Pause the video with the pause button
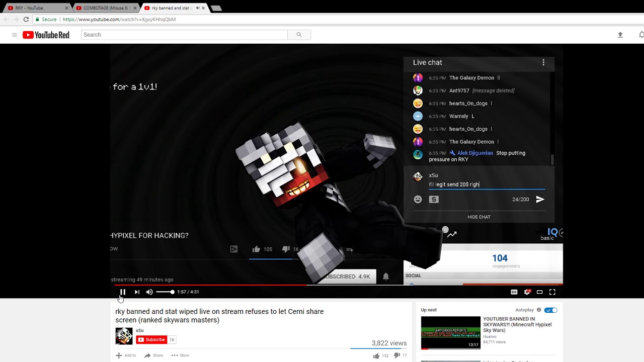 [x=123, y=292]
